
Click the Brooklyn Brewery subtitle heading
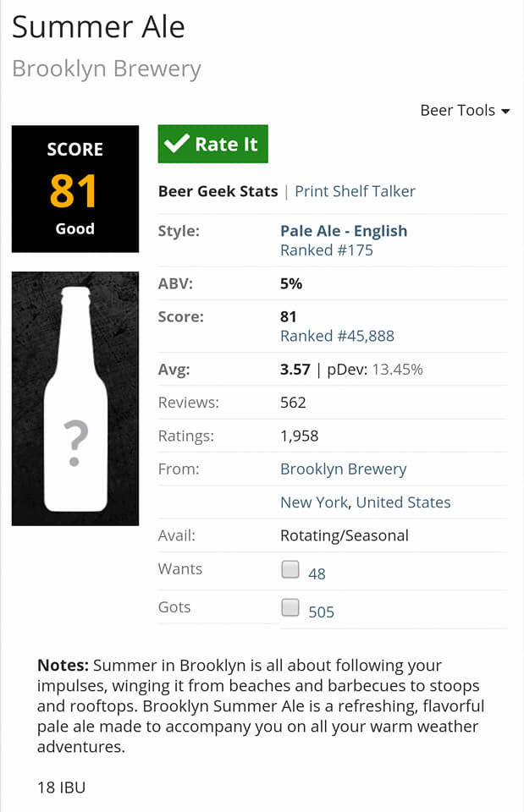(107, 69)
